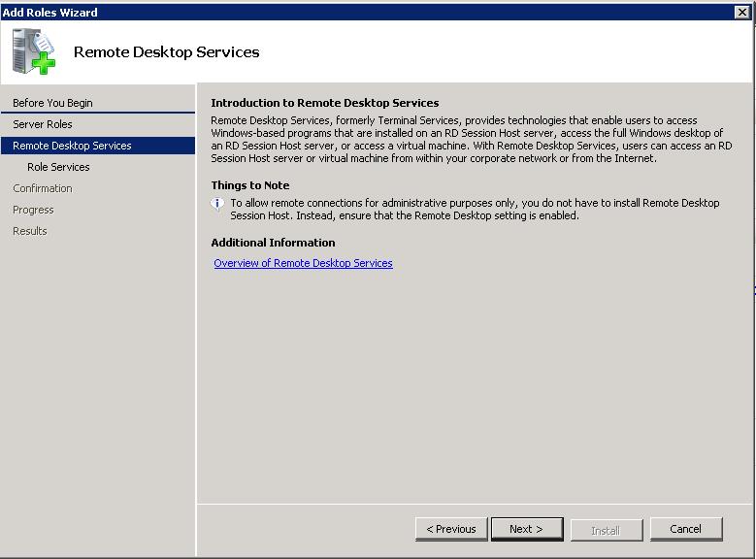The height and width of the screenshot is (559, 756).
Task: Click the greyed-out Install button
Action: point(606,530)
